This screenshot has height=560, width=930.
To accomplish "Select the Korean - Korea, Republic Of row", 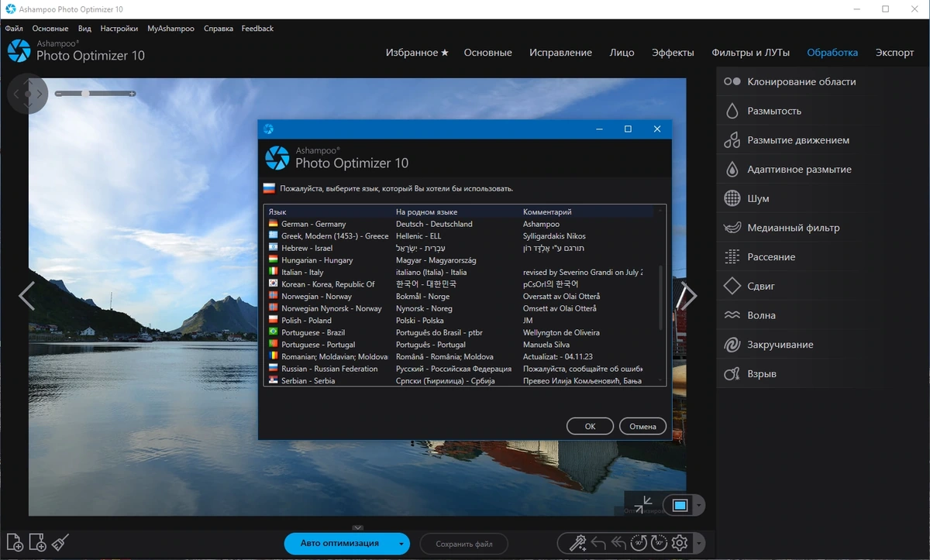I will pyautogui.click(x=461, y=284).
